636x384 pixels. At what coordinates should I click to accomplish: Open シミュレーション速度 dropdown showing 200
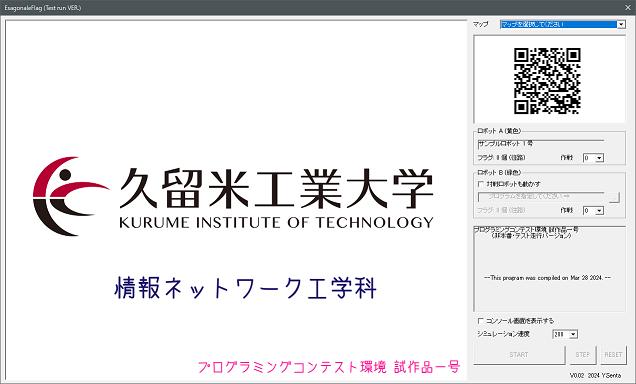tap(565, 334)
